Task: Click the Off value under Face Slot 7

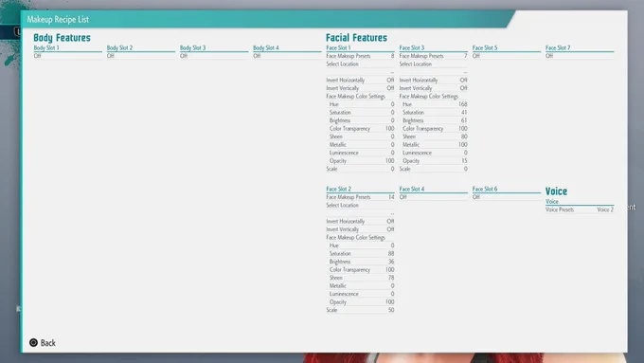Action: (x=549, y=56)
